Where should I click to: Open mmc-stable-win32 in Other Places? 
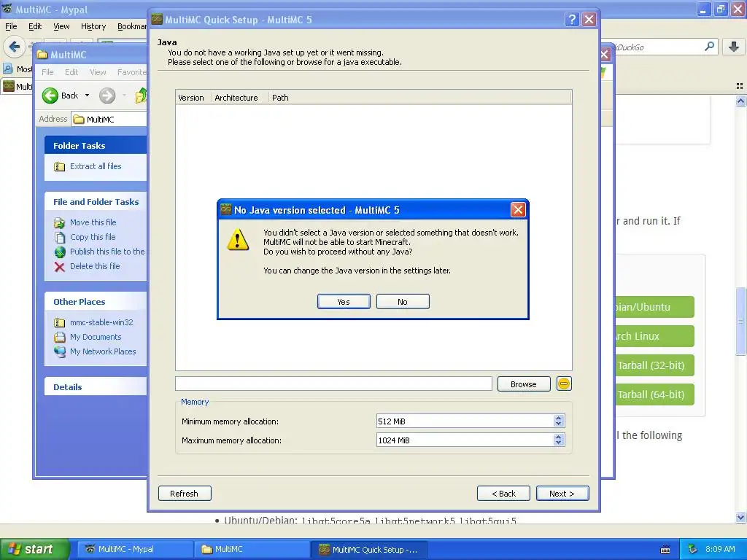coord(101,322)
